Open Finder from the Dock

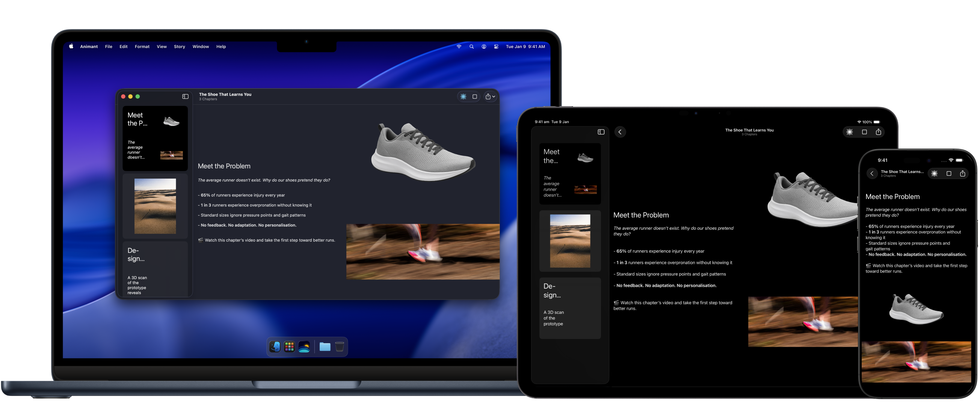pyautogui.click(x=275, y=347)
